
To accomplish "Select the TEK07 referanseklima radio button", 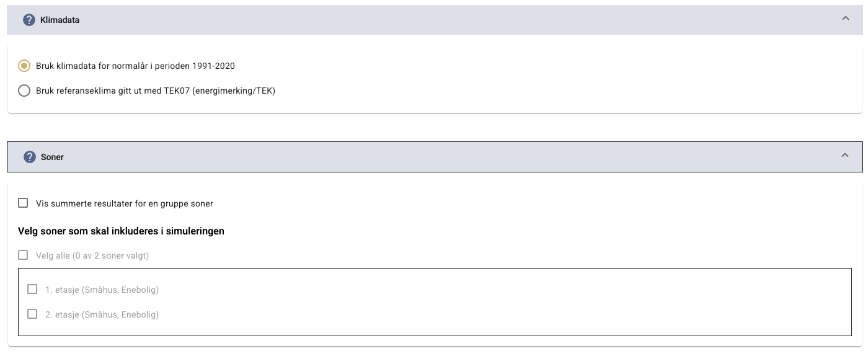I will (x=24, y=91).
